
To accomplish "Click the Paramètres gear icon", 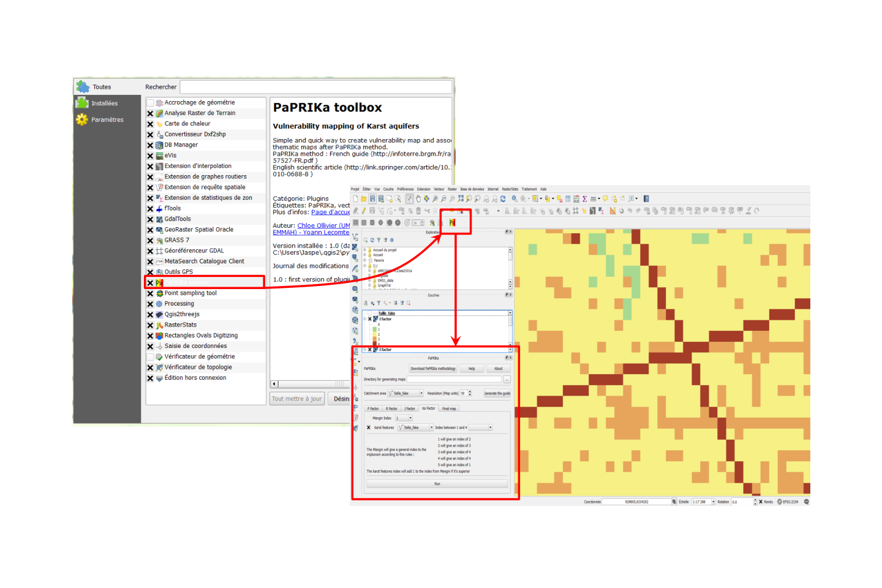I will point(82,119).
